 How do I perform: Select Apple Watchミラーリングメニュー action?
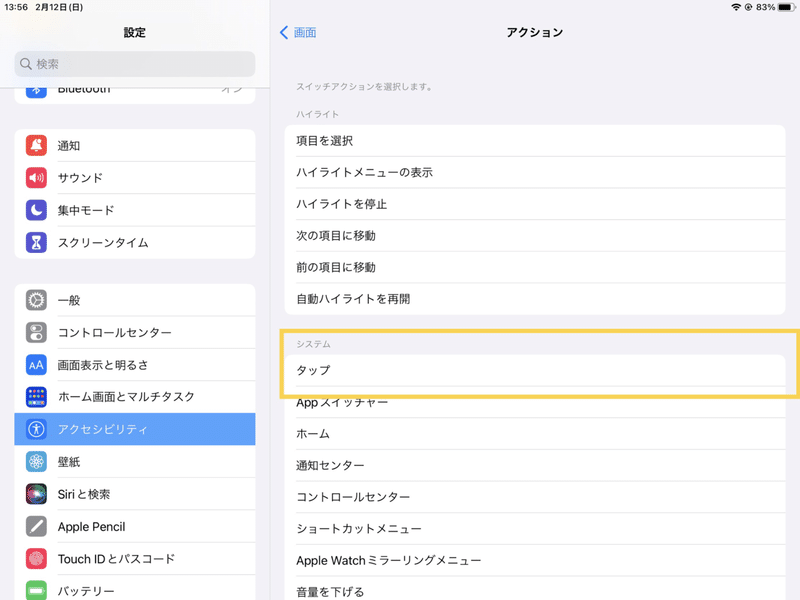534,560
